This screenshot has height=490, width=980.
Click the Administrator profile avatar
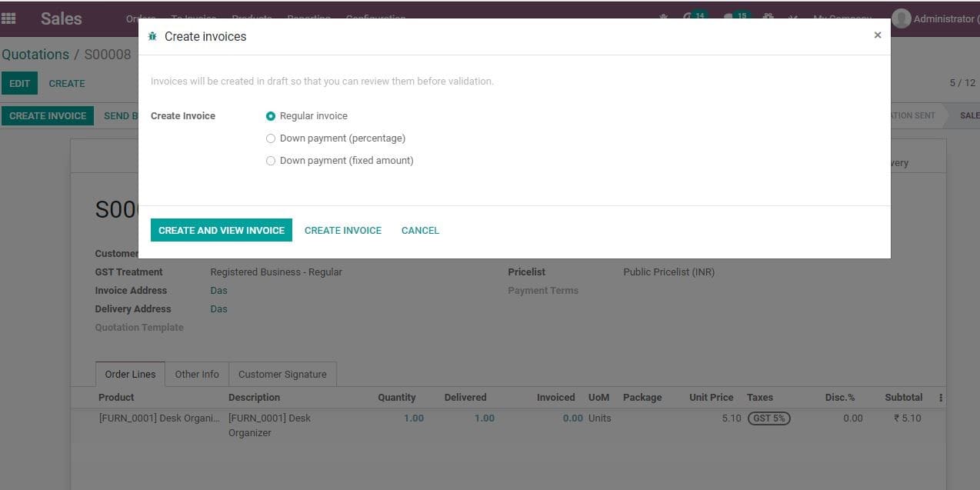[902, 18]
